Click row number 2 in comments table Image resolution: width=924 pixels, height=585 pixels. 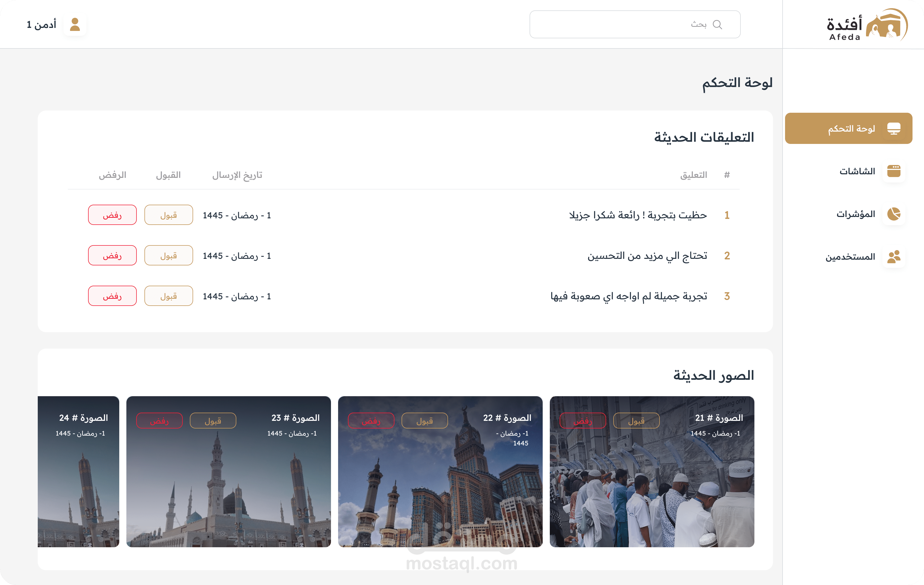point(727,256)
